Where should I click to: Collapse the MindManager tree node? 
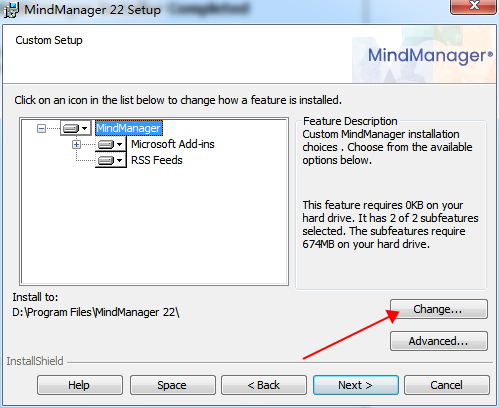(41, 128)
